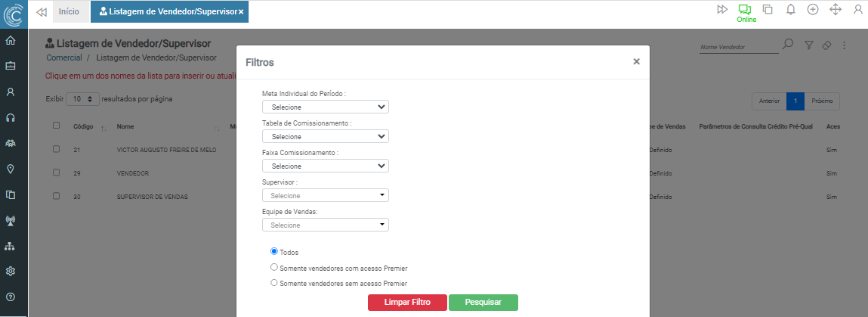The image size is (868, 317).
Task: Select the Todos radio button
Action: [x=274, y=251]
